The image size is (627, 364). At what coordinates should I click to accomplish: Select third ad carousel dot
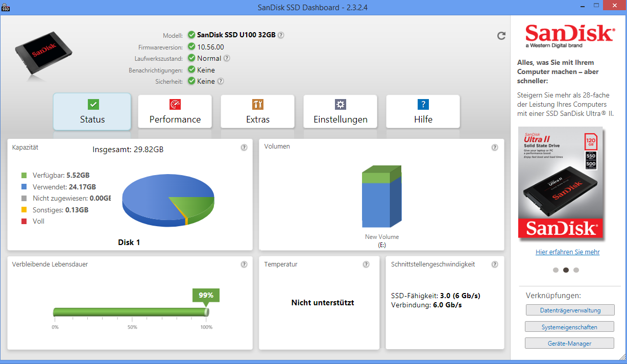(576, 270)
